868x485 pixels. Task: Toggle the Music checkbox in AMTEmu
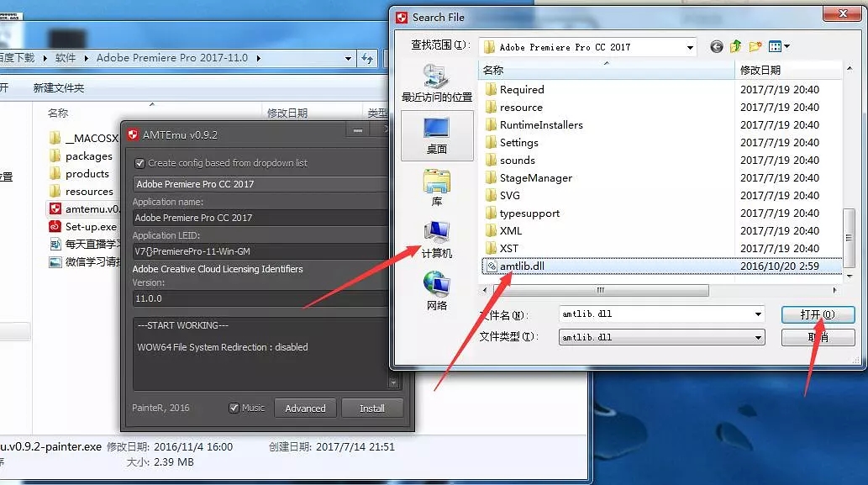234,408
